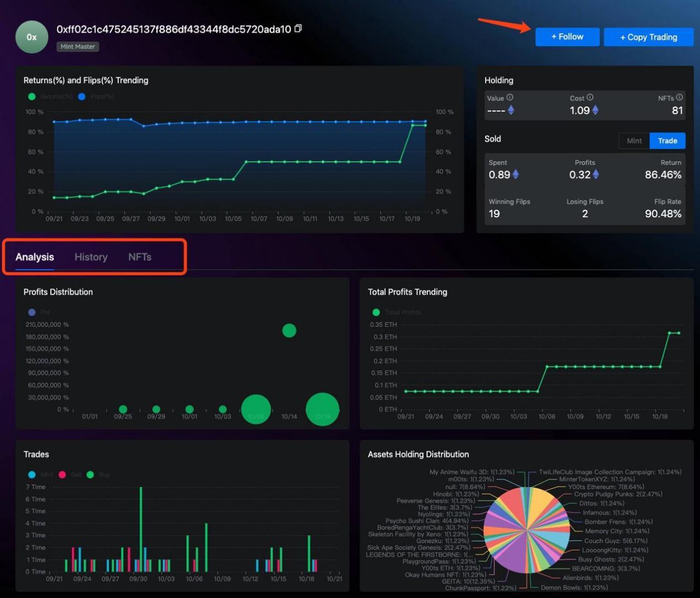The image size is (700, 598).
Task: Toggle the Mint legend in Trades chart
Action: pos(41,475)
